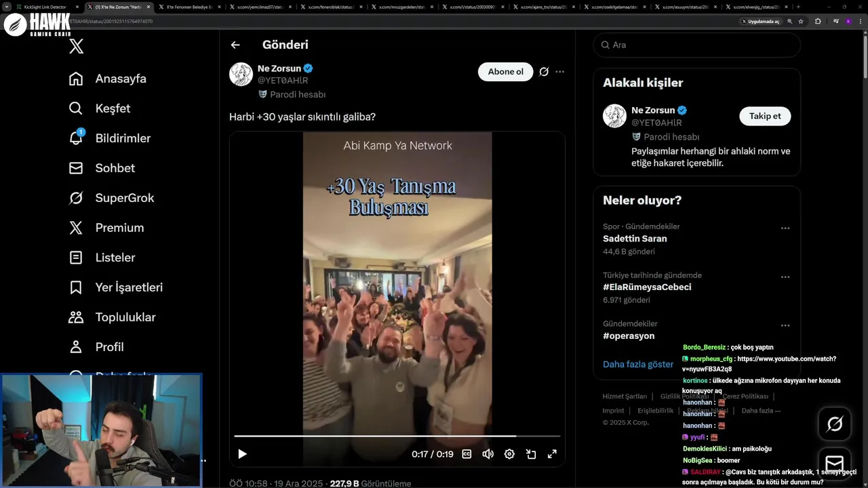This screenshot has height=488, width=868.
Task: Open the browser profile avatar
Action: coord(848,22)
